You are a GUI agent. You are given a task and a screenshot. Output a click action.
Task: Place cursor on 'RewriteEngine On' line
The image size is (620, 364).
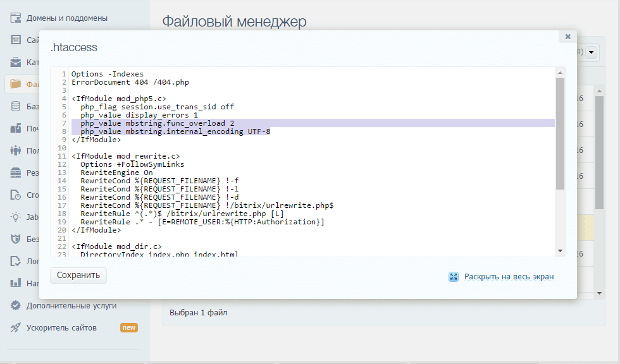(116, 173)
